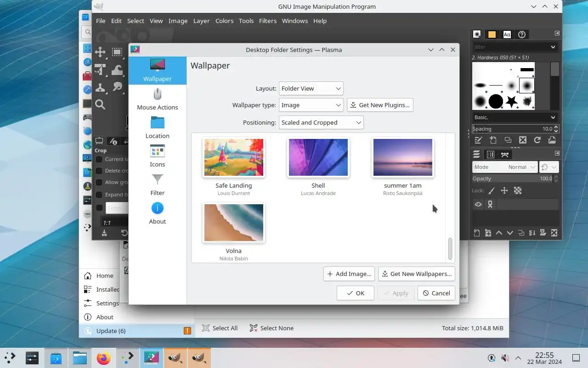This screenshot has width=588, height=368.
Task: Switch to the Layers tab icon in GIMP
Action: click(476, 154)
